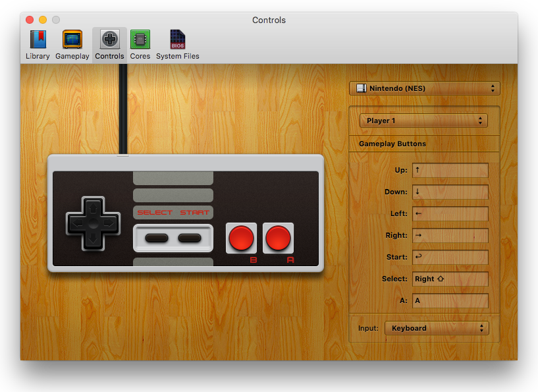The image size is (538, 392).
Task: Open the Cores chip icon
Action: pos(140,45)
